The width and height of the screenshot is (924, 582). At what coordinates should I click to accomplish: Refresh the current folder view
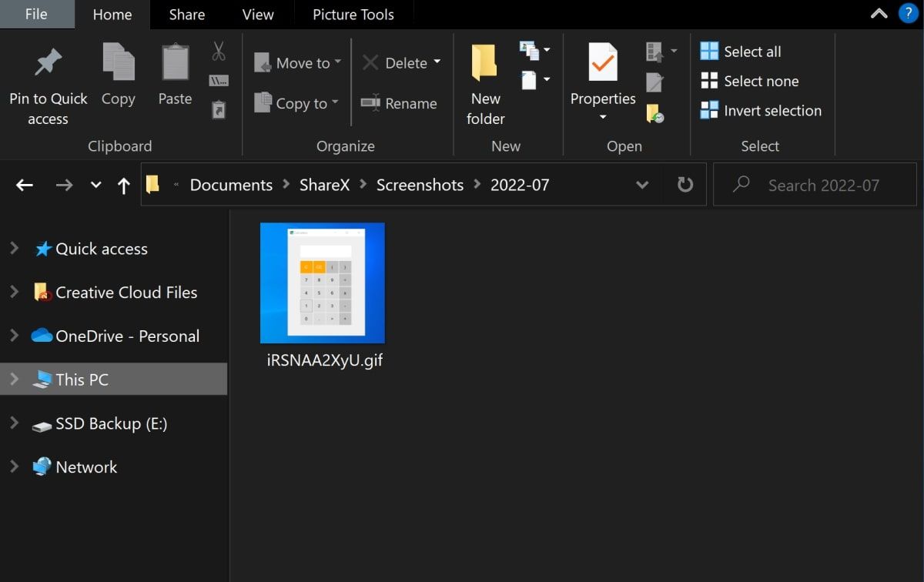coord(685,185)
